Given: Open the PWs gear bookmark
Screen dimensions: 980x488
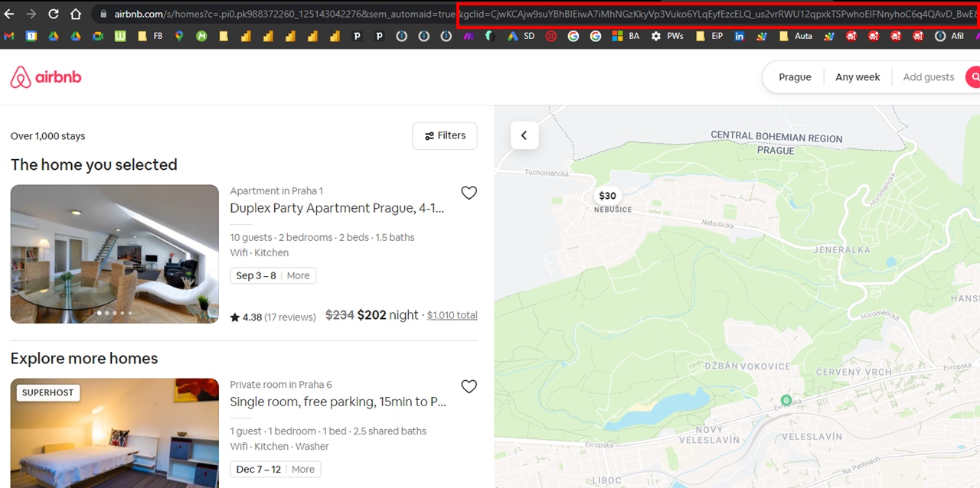Looking at the screenshot, I should [667, 36].
